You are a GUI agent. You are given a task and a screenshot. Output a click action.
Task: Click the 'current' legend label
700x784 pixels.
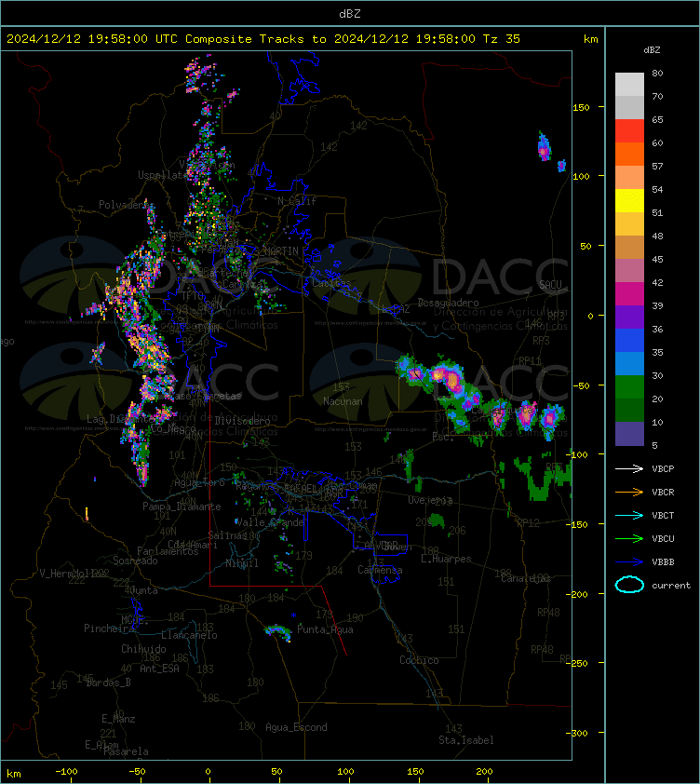click(671, 585)
